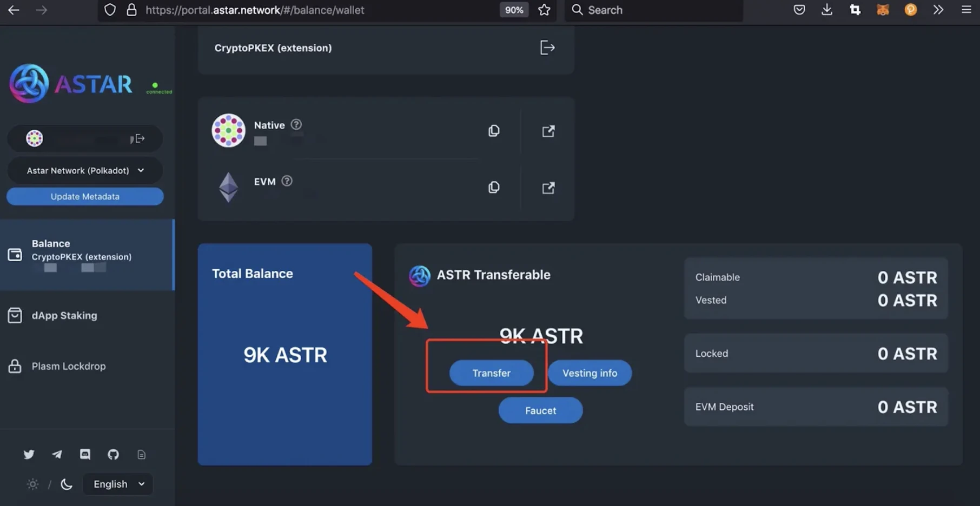Click the Vesting info button
The image size is (980, 506).
tap(590, 373)
